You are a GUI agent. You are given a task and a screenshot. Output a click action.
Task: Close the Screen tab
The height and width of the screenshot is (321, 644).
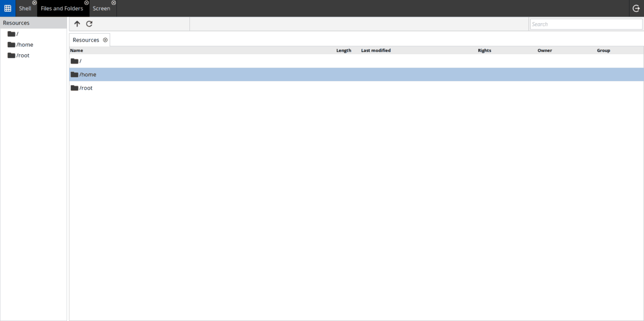coord(114,3)
